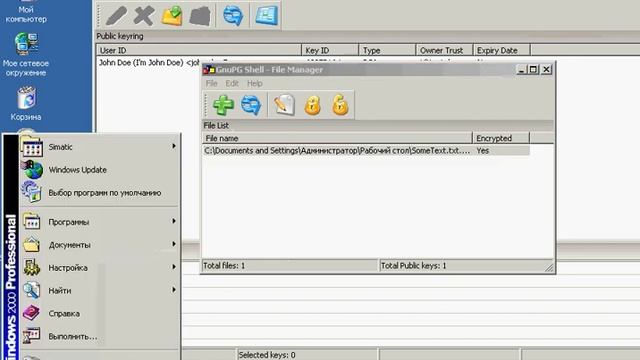Click the greyed export-key folder icon

click(200, 16)
